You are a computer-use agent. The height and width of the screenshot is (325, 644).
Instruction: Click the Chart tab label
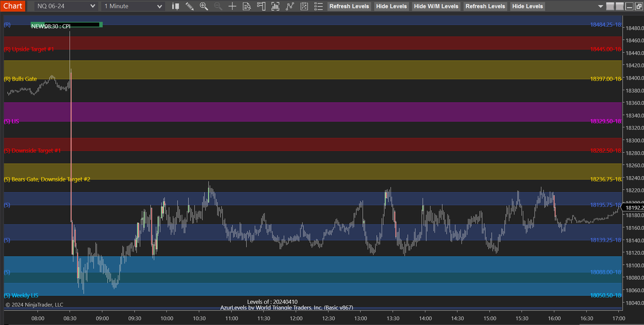pyautogui.click(x=12, y=6)
